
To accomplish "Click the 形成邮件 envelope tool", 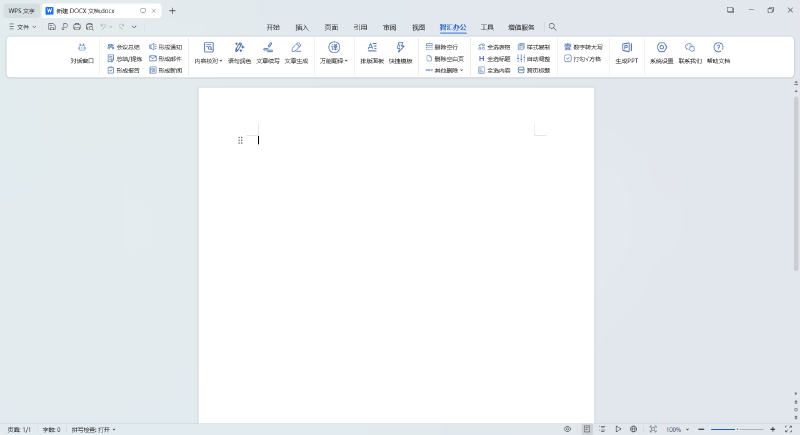I will (165, 59).
